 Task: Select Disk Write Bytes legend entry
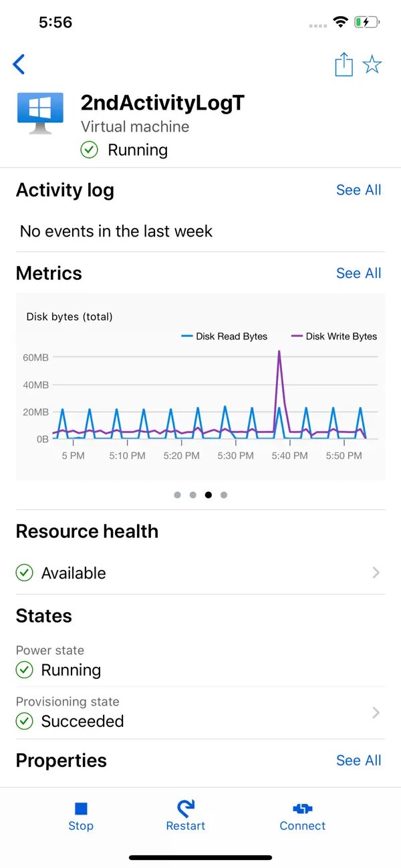(x=334, y=336)
